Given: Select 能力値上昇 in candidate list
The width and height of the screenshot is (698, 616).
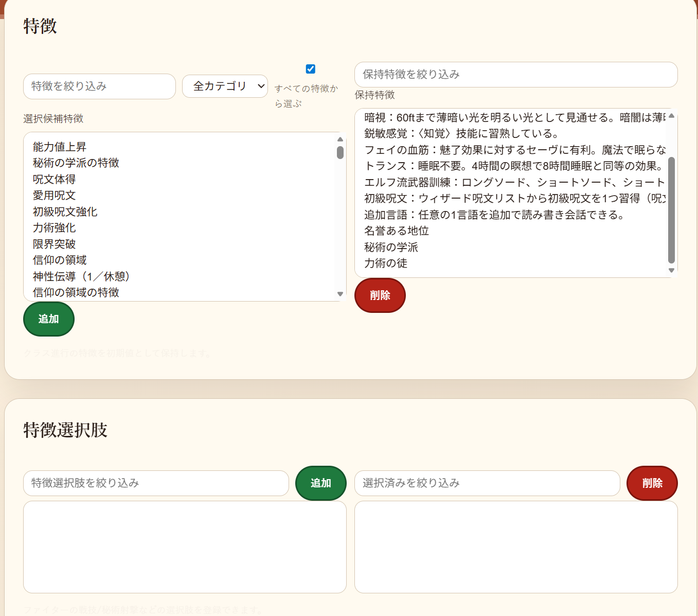Looking at the screenshot, I should point(60,147).
